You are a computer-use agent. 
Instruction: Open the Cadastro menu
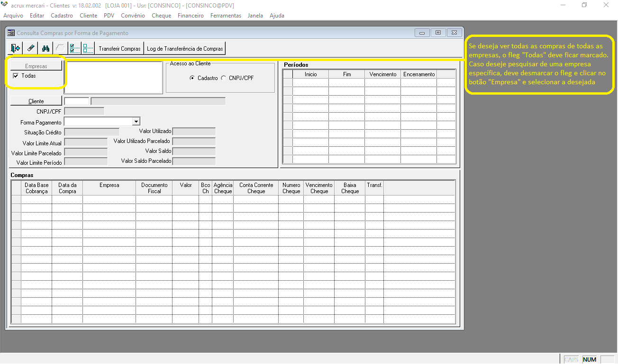pyautogui.click(x=62, y=16)
